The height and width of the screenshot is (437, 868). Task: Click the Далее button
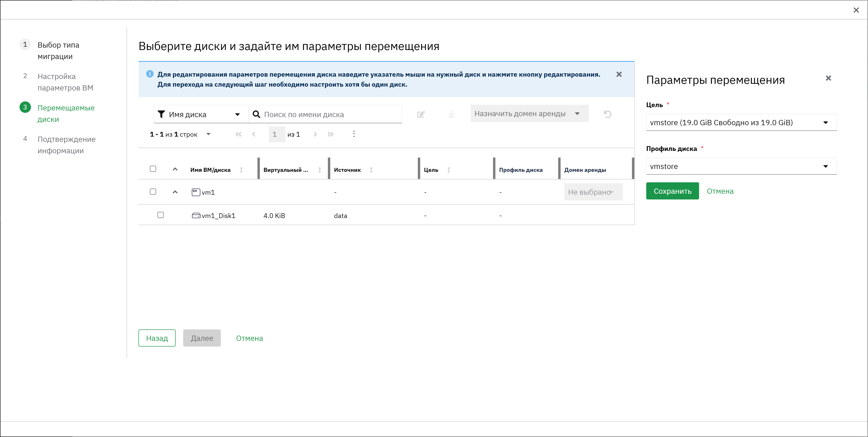[202, 338]
